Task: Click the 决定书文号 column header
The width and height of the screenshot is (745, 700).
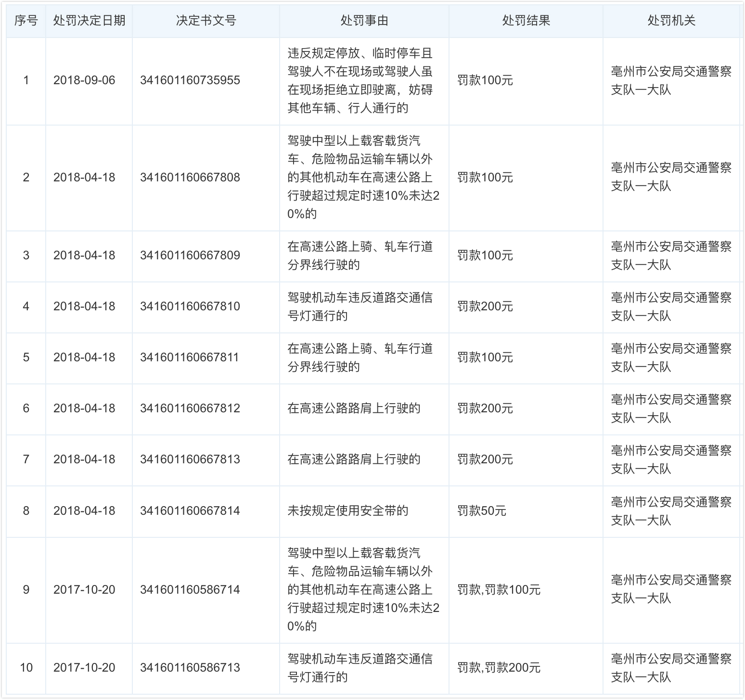Action: pos(206,20)
